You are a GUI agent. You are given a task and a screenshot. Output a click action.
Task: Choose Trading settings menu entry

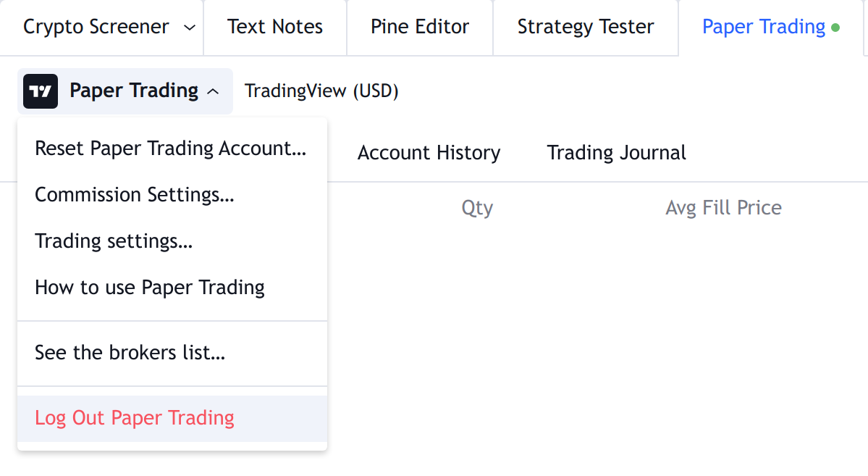(172, 241)
